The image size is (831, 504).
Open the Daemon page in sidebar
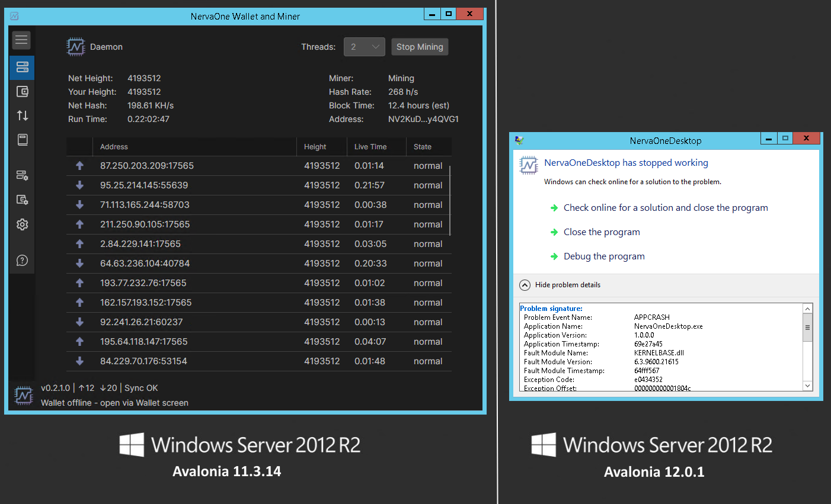click(22, 68)
